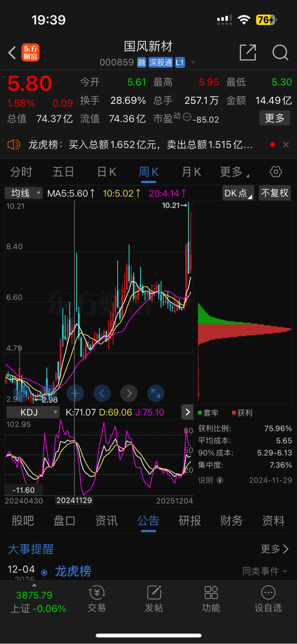Tap the MA5:5.60 indicator readout
Image resolution: width=297 pixels, height=644 pixels.
click(x=71, y=193)
